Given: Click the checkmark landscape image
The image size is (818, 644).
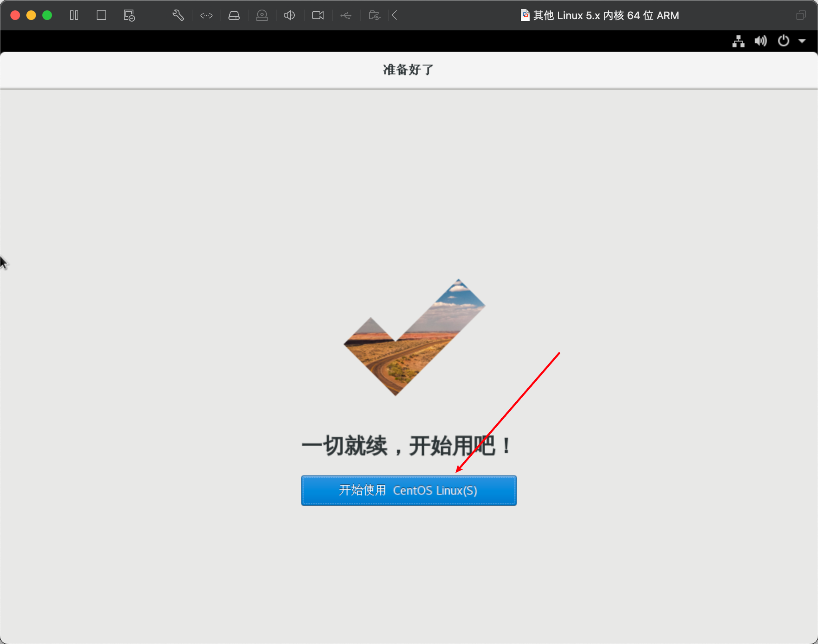Looking at the screenshot, I should 415,337.
